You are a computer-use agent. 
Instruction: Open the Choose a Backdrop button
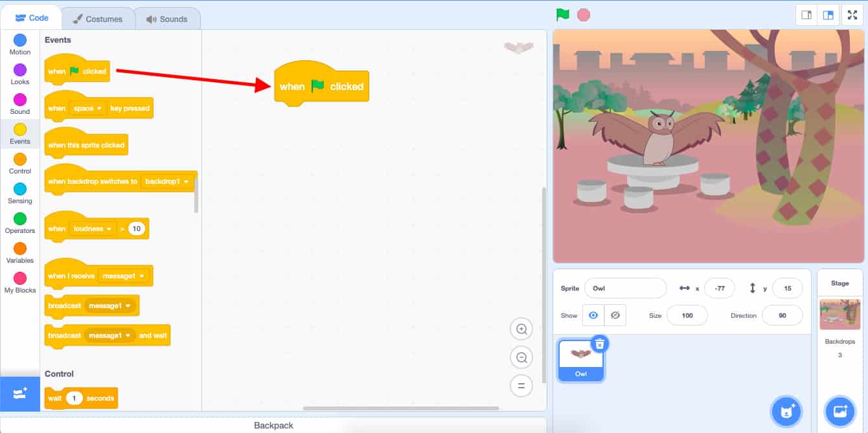pos(840,411)
